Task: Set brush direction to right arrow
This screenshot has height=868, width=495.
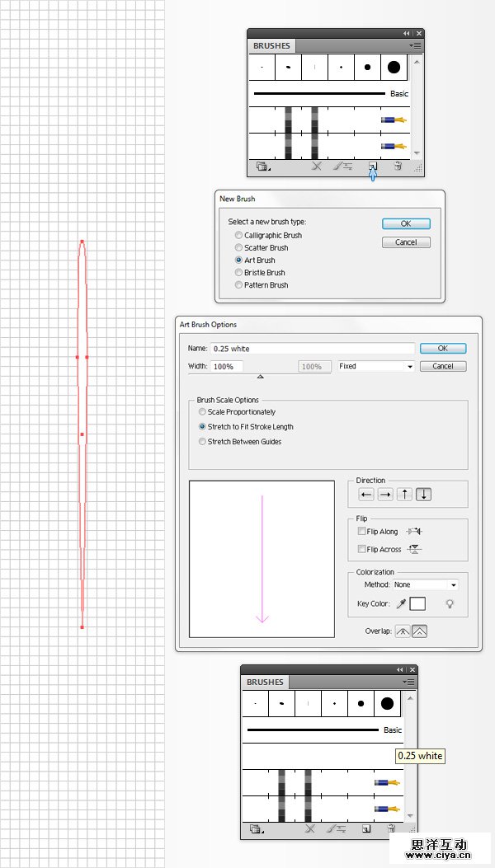Action: point(385,495)
